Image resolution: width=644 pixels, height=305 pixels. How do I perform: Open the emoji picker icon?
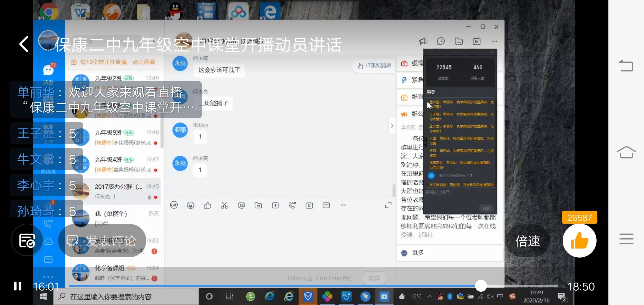[x=191, y=205]
